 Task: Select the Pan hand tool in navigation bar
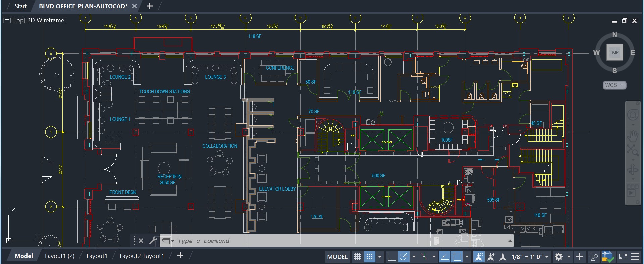[633, 136]
